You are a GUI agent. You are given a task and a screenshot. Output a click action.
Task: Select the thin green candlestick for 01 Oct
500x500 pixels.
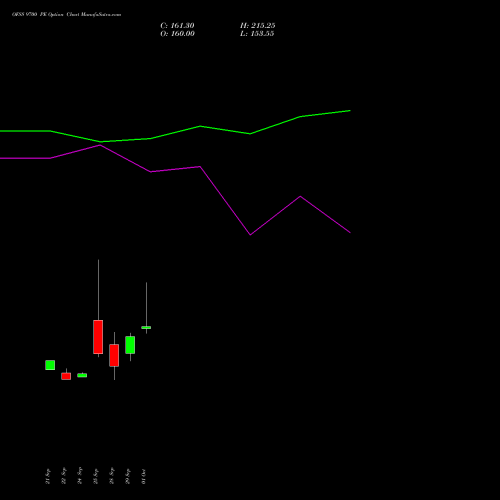pyautogui.click(x=146, y=327)
